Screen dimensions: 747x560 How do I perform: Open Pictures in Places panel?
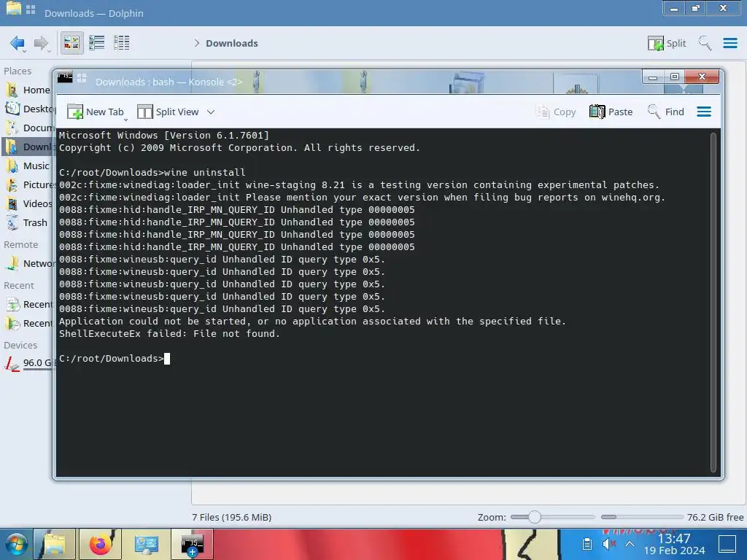28,184
